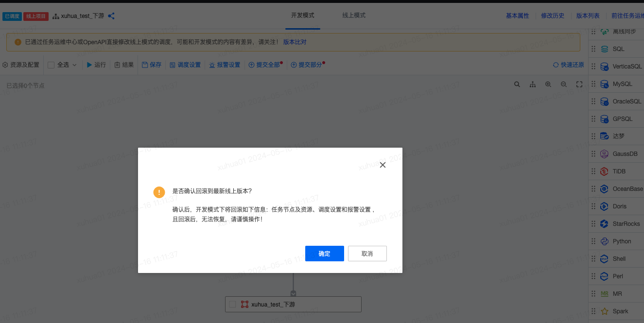Select the 达梦 node type
Screen dimensions: 644x323
pyautogui.click(x=616, y=136)
